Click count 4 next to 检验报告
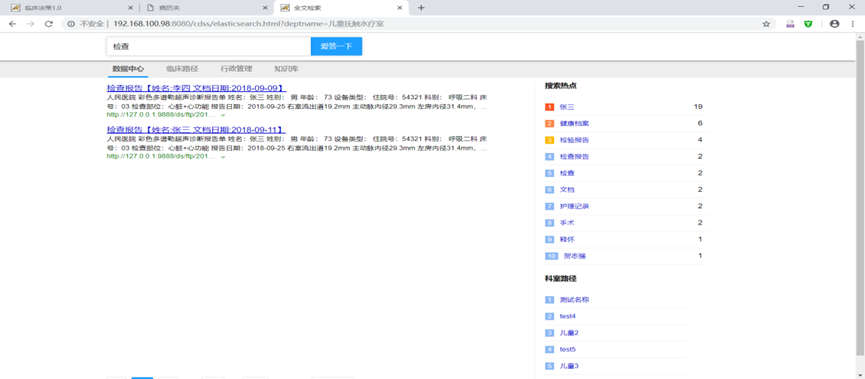Image resolution: width=865 pixels, height=379 pixels. coord(700,140)
